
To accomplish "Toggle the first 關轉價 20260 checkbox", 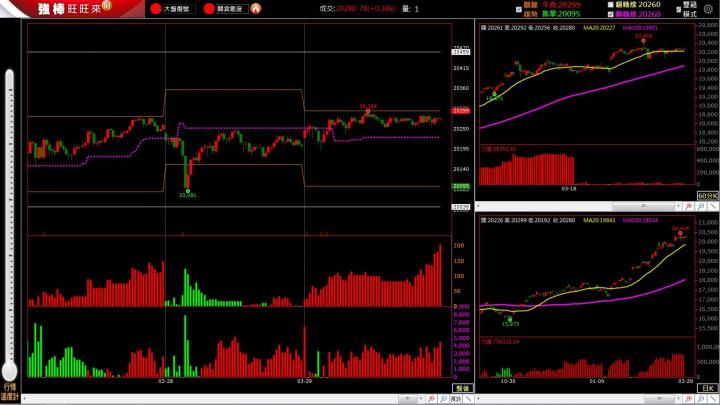I will point(611,5).
